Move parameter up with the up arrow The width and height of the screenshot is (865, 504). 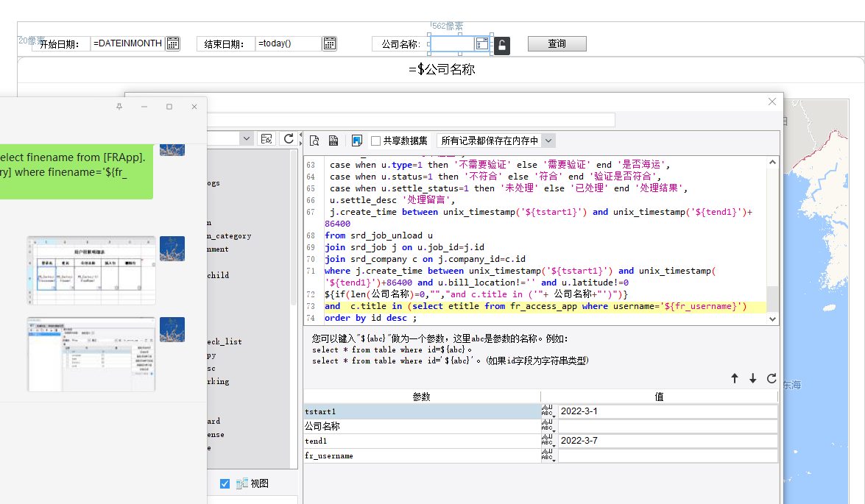click(734, 378)
